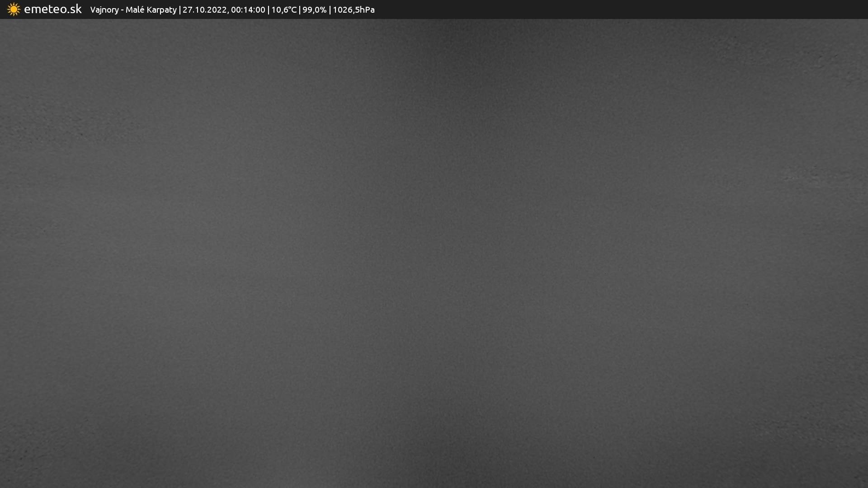Click the 10,6°C temperature reading
Viewport: 868px width, 488px height.
283,10
